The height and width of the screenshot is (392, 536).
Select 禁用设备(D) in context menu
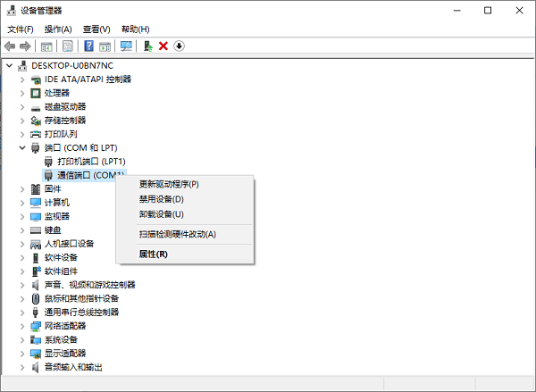162,199
